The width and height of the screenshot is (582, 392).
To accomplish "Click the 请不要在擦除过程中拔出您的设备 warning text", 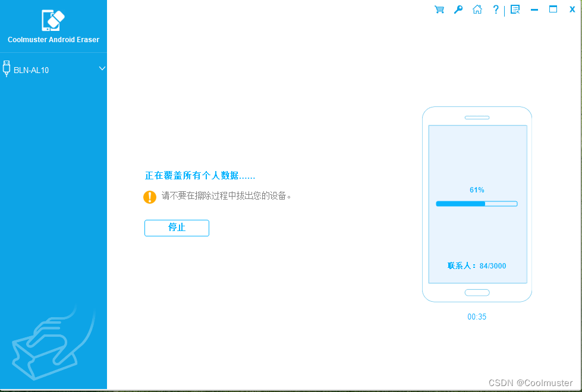I will (x=226, y=196).
